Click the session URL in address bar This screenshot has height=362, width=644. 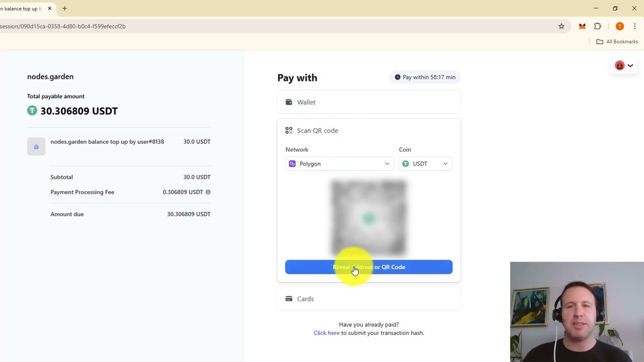[x=63, y=26]
